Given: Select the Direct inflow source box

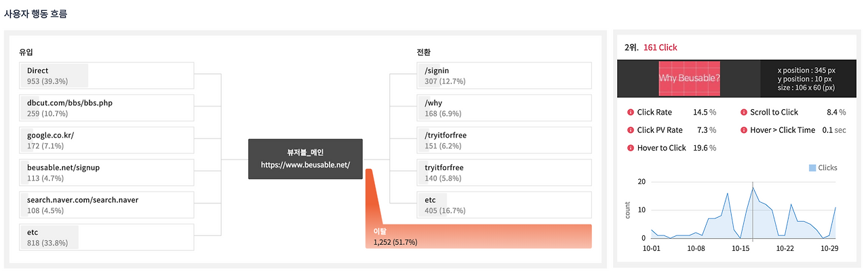Looking at the screenshot, I should tap(106, 75).
